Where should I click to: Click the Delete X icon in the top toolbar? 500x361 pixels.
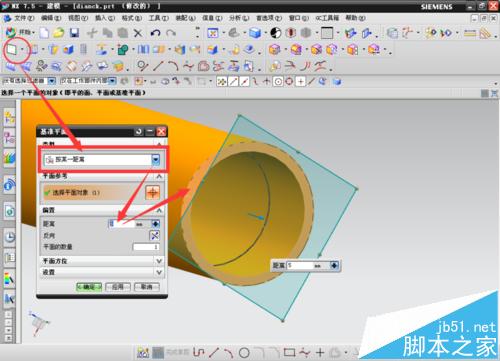pyautogui.click(x=138, y=33)
